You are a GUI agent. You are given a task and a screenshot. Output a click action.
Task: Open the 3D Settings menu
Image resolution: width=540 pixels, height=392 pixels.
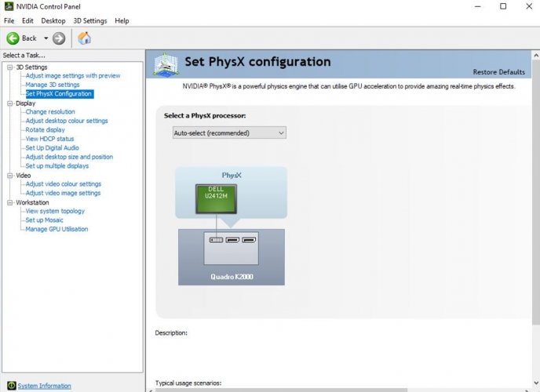click(x=89, y=20)
